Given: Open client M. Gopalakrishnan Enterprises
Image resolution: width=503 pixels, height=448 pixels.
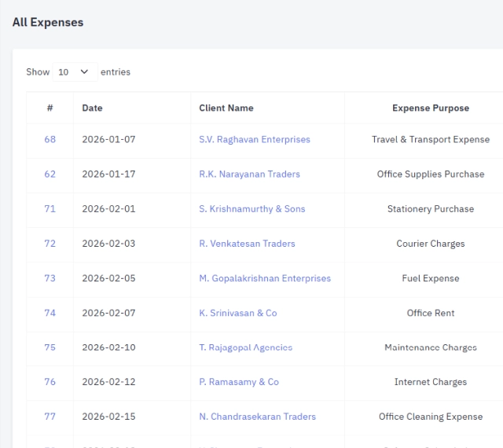Looking at the screenshot, I should coord(265,278).
